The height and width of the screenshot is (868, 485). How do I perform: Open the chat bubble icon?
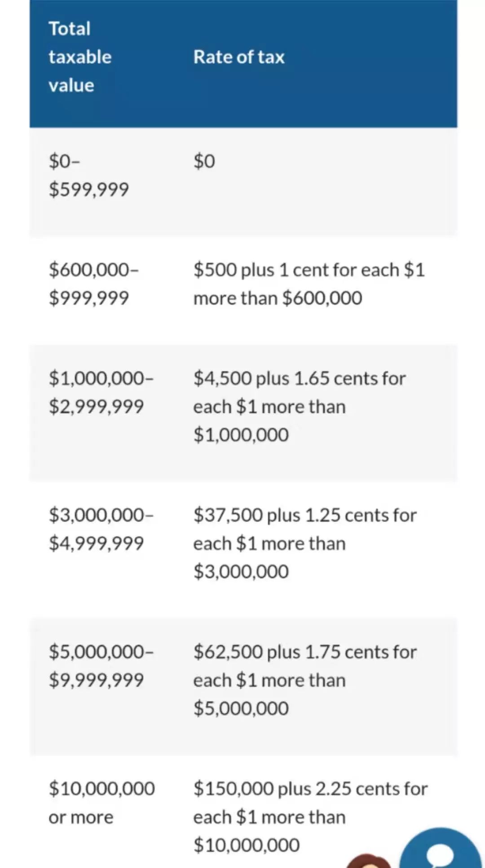click(x=440, y=850)
